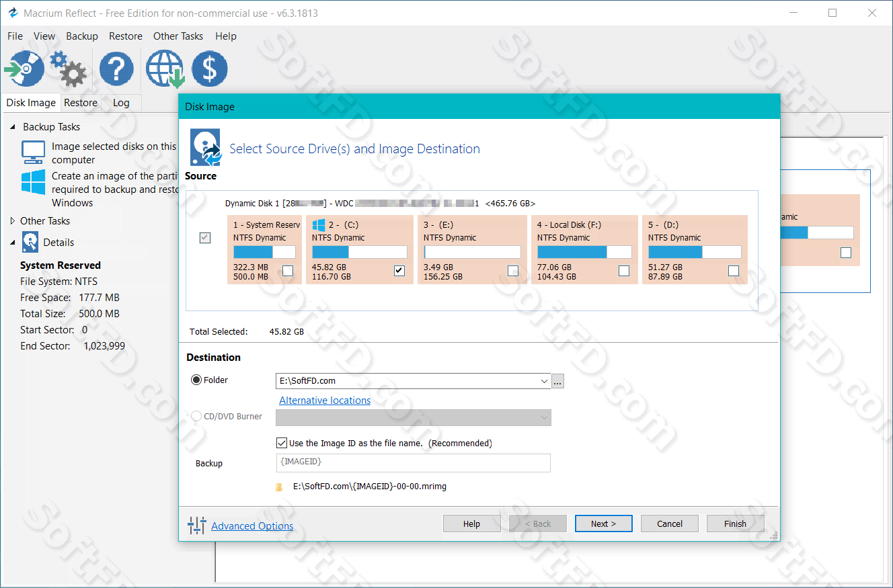
Task: Click the Windows logo backup task icon
Action: click(x=33, y=182)
